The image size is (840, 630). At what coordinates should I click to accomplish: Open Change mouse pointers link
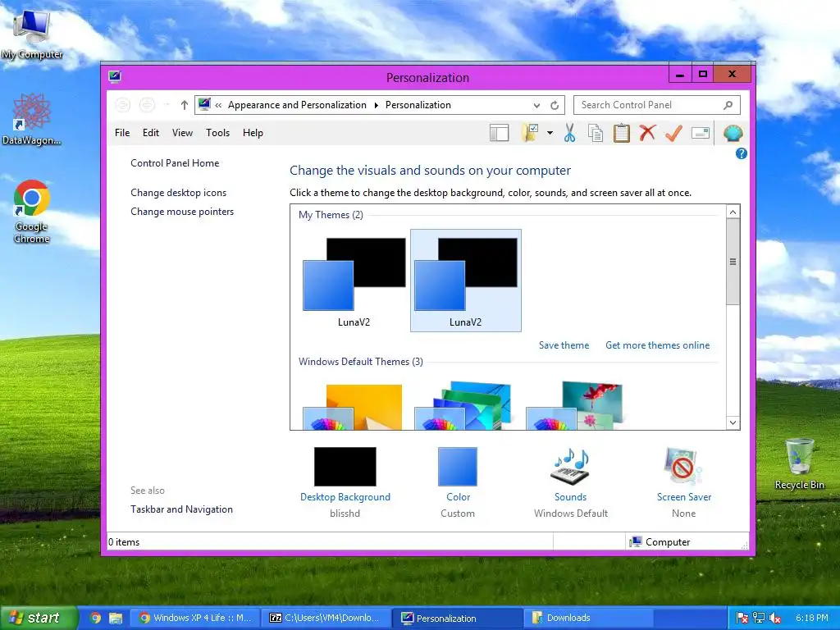[182, 212]
